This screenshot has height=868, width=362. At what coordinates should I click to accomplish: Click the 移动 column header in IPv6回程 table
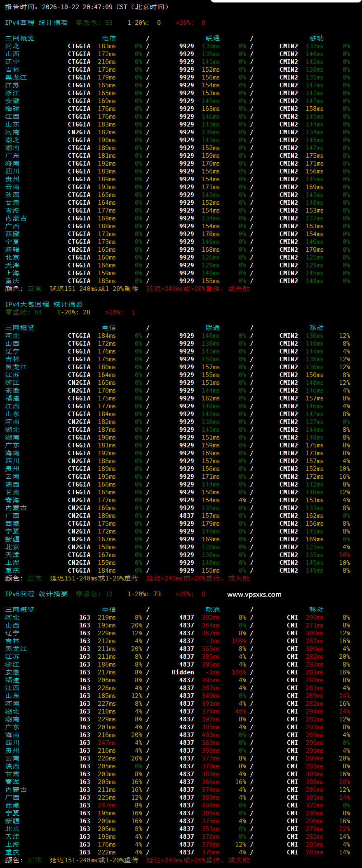pyautogui.click(x=317, y=610)
